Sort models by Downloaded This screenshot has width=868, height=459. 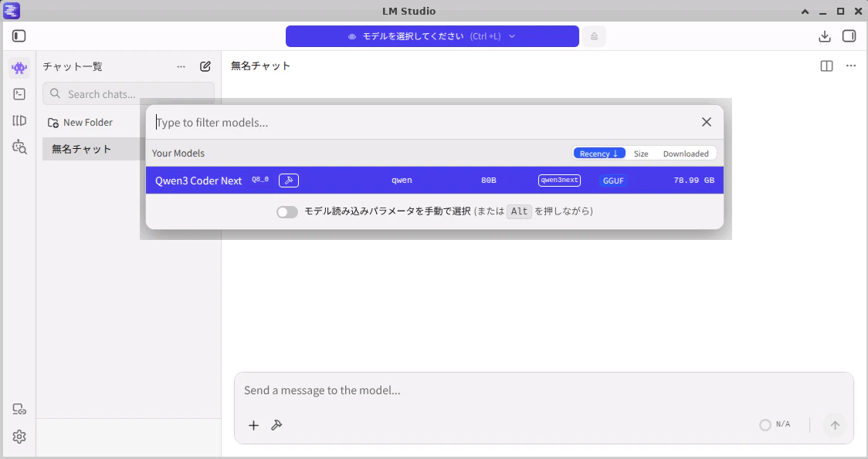[686, 154]
